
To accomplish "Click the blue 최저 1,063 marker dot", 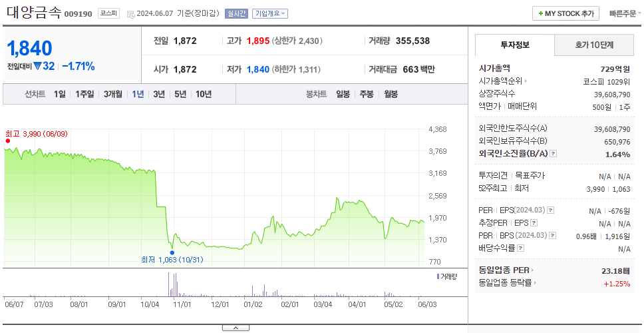I will click(172, 253).
